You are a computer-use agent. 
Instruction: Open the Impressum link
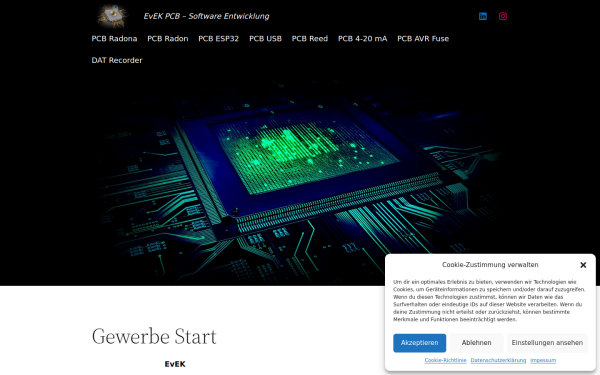tap(543, 360)
